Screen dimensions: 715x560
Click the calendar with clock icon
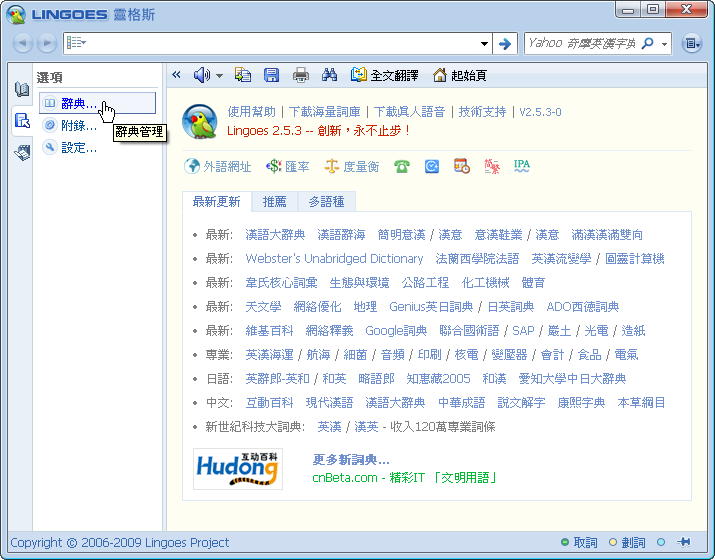pos(461,166)
